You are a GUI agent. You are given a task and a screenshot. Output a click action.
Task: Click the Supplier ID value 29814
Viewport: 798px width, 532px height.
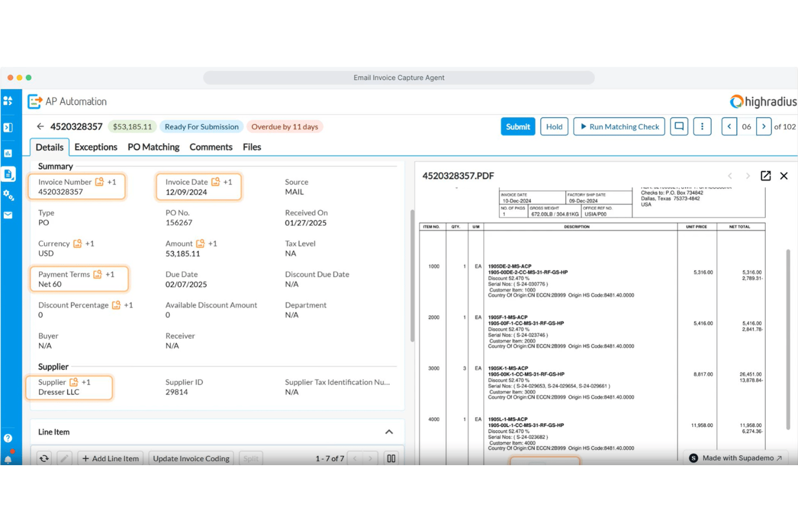click(x=177, y=392)
